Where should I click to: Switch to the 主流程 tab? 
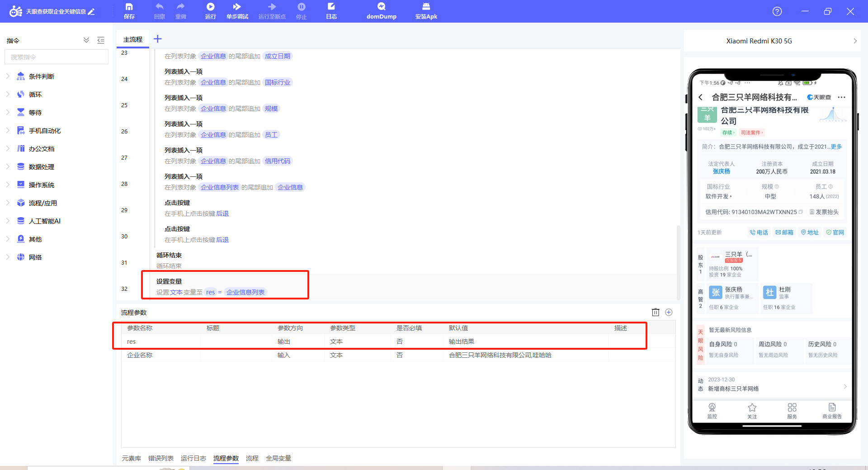(133, 39)
